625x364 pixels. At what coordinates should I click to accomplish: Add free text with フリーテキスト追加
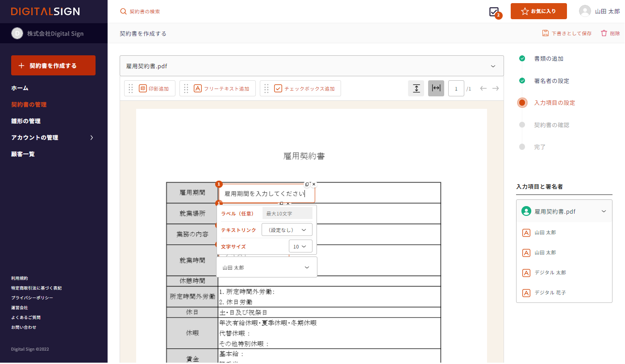click(222, 88)
